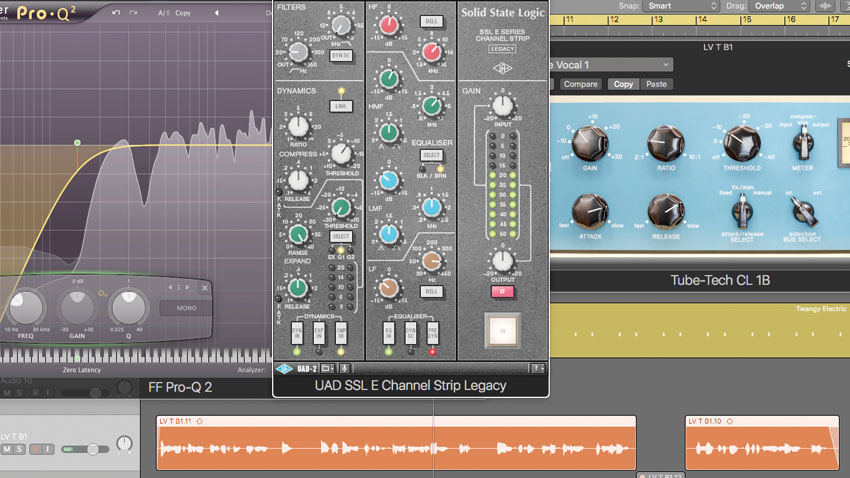The width and height of the screenshot is (850, 478).
Task: Click the gain-Q link icon
Action: [x=102, y=293]
